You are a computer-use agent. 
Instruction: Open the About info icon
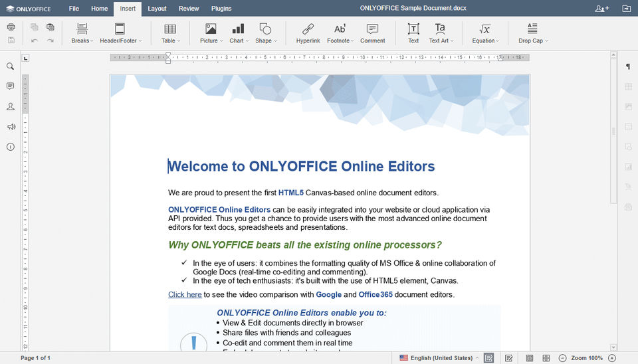[11, 147]
